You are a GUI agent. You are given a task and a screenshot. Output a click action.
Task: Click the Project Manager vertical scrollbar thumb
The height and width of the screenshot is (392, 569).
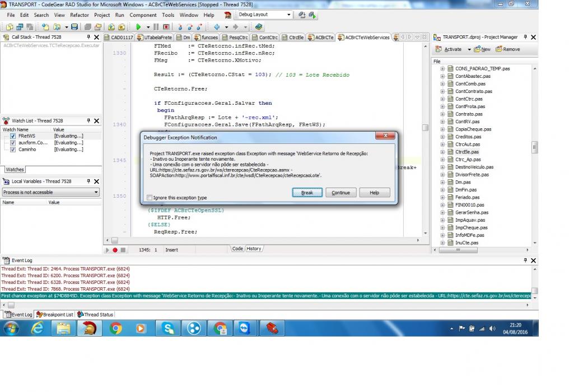click(x=534, y=147)
